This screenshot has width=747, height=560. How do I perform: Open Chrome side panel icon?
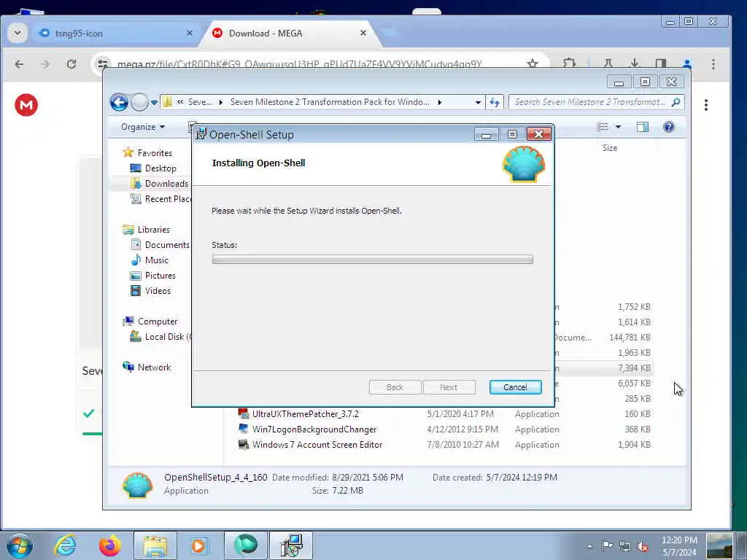click(x=660, y=64)
